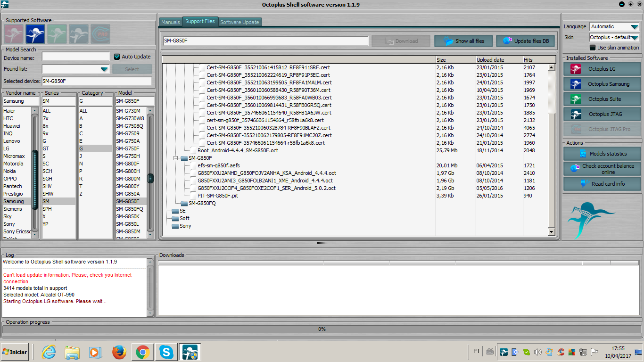The image size is (644, 362).
Task: Toggle the Auto Update checkbox
Action: tap(117, 57)
